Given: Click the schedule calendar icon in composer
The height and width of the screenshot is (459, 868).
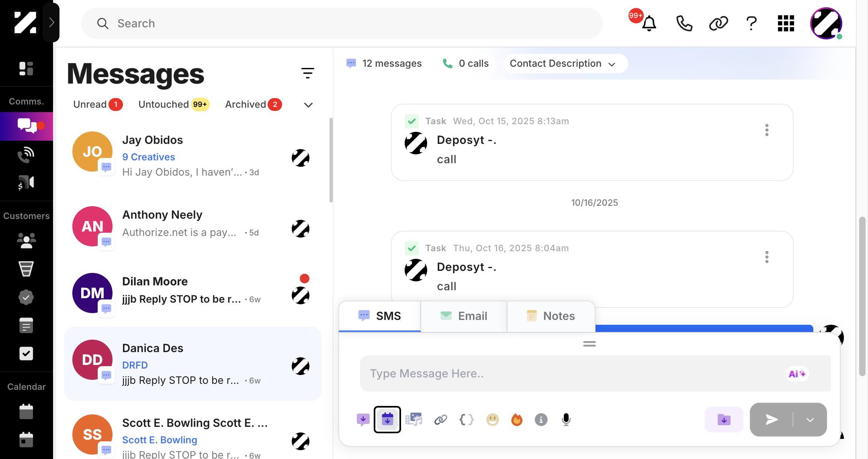Looking at the screenshot, I should (x=387, y=420).
